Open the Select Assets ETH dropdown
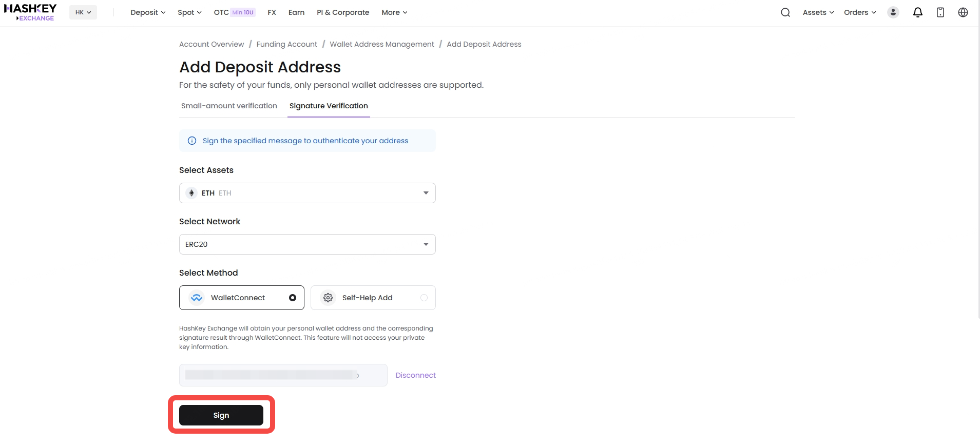Image resolution: width=980 pixels, height=446 pixels. [x=307, y=193]
